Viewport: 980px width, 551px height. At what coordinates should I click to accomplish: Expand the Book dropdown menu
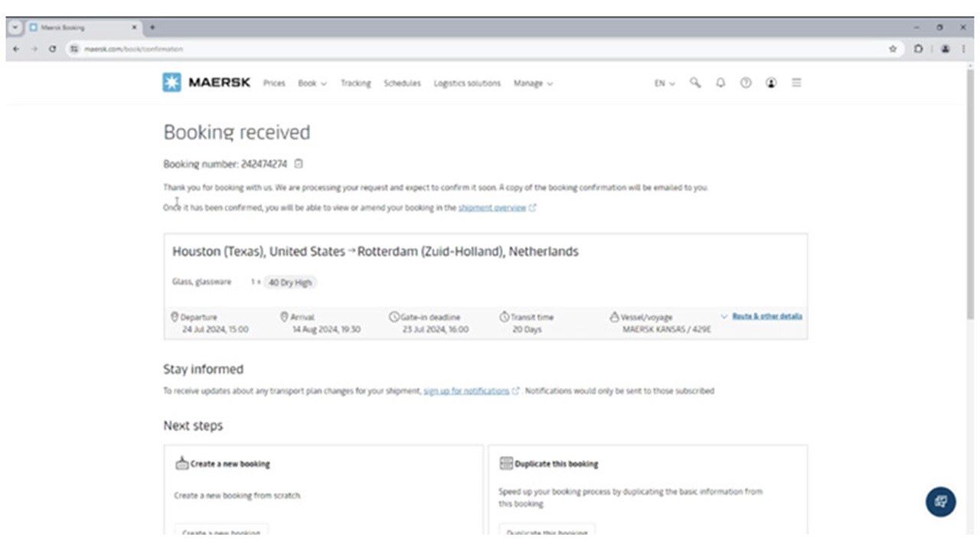coord(312,83)
